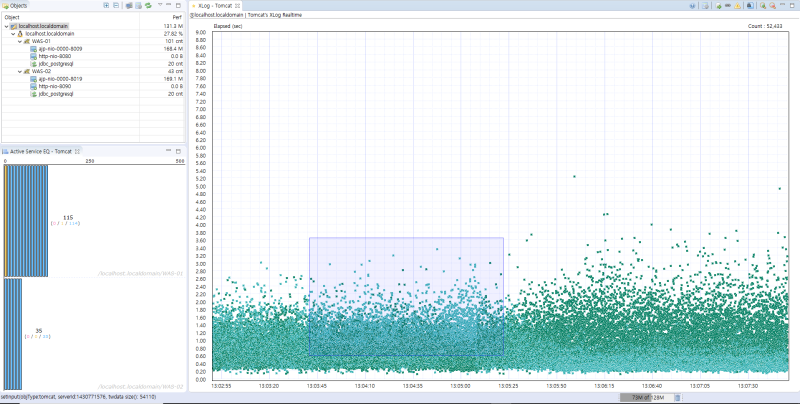Click the garbage collector trash icon
Image resolution: width=800 pixels, height=404 pixels.
tap(678, 397)
